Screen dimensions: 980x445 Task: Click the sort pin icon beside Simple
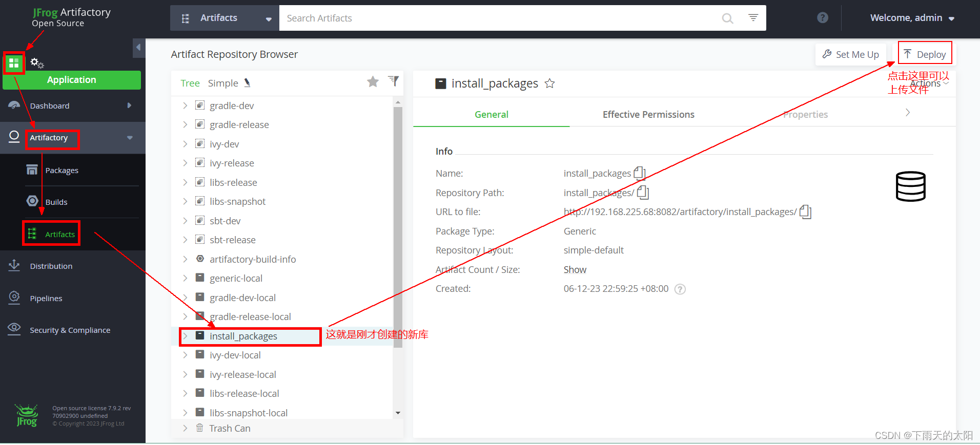point(248,82)
